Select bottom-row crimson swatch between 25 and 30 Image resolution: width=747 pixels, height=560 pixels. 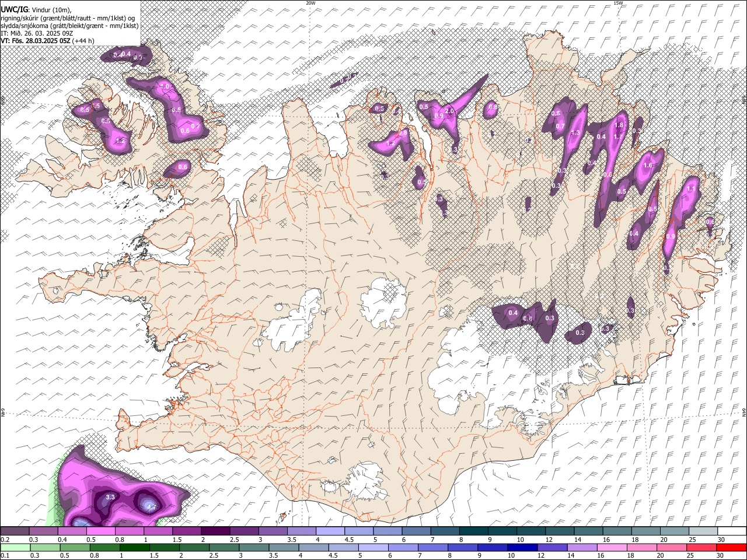click(x=700, y=547)
